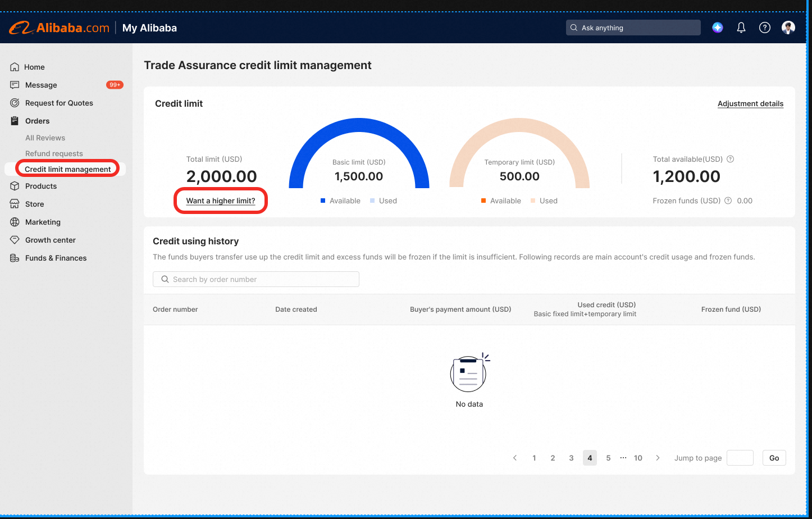Click the My Alibaba header title
This screenshot has height=519, width=812.
pos(149,28)
